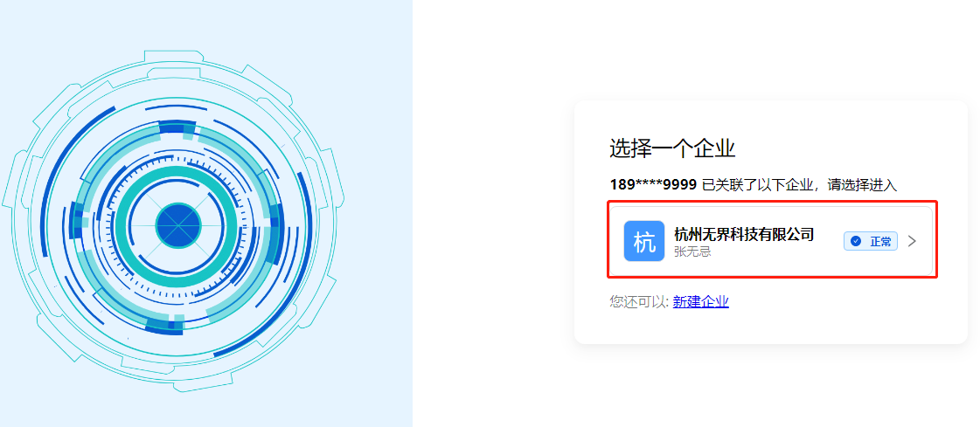Click the 您还可以 label
This screenshot has width=980, height=427.
(639, 302)
